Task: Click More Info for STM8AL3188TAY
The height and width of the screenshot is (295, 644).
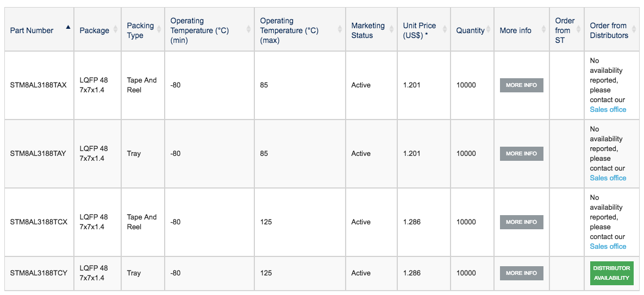Action: (521, 153)
